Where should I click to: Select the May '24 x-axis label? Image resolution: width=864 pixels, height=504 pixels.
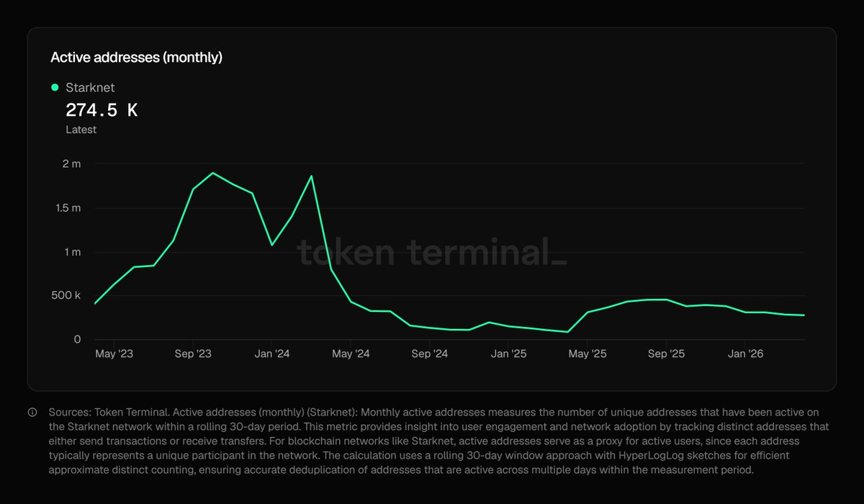[351, 354]
